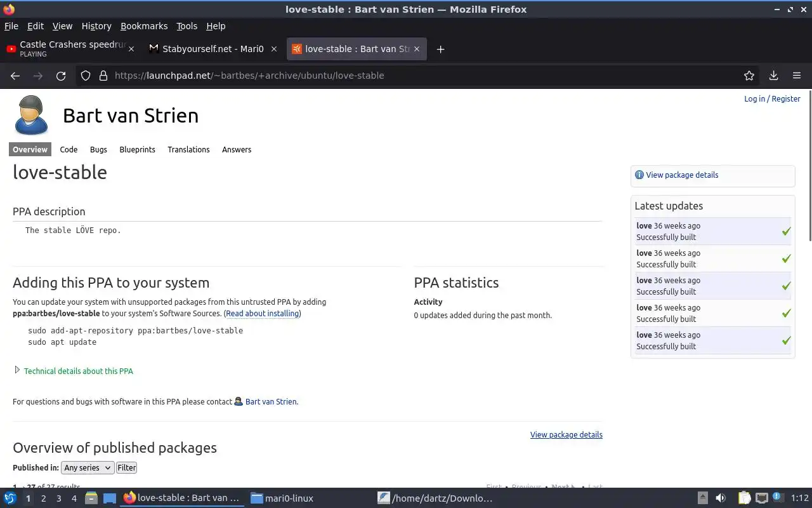Open the Help menu

(216, 26)
